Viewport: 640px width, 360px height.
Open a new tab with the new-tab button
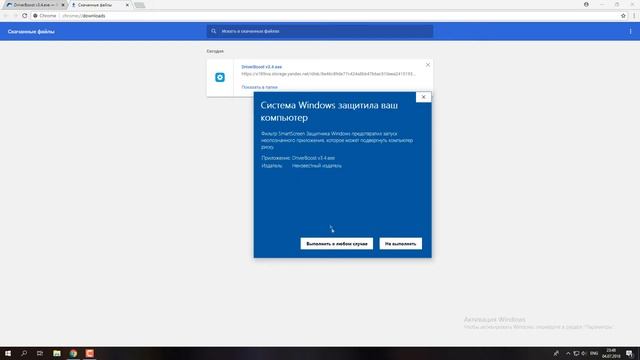[140, 5]
